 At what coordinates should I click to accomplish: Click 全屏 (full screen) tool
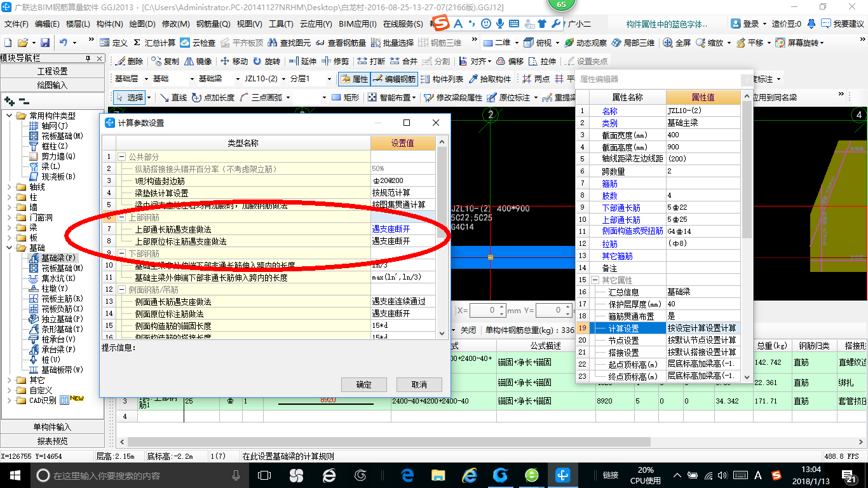(x=677, y=43)
